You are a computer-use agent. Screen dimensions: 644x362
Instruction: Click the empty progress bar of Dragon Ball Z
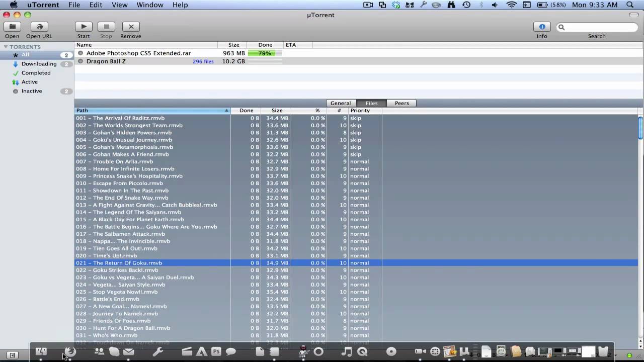[x=265, y=61]
